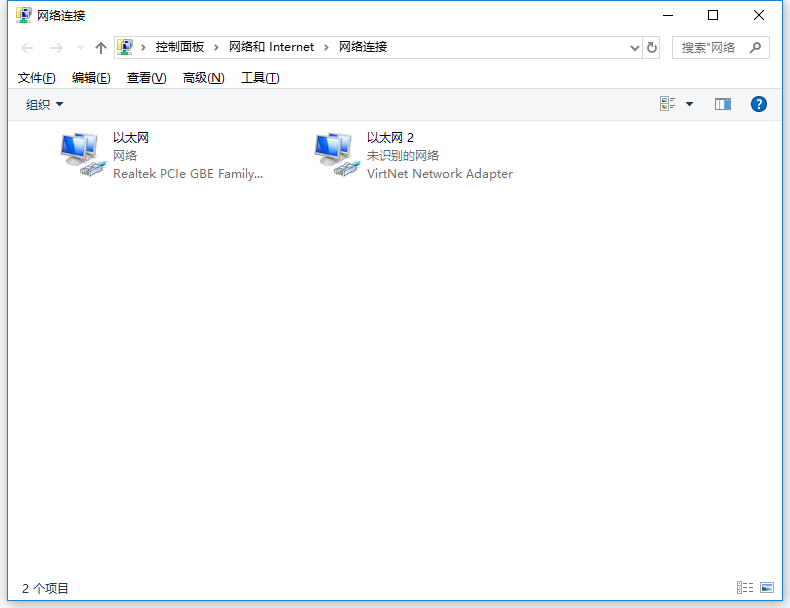Switch to large icons view in status bar
Screen dimensions: 790x608
[x=767, y=587]
